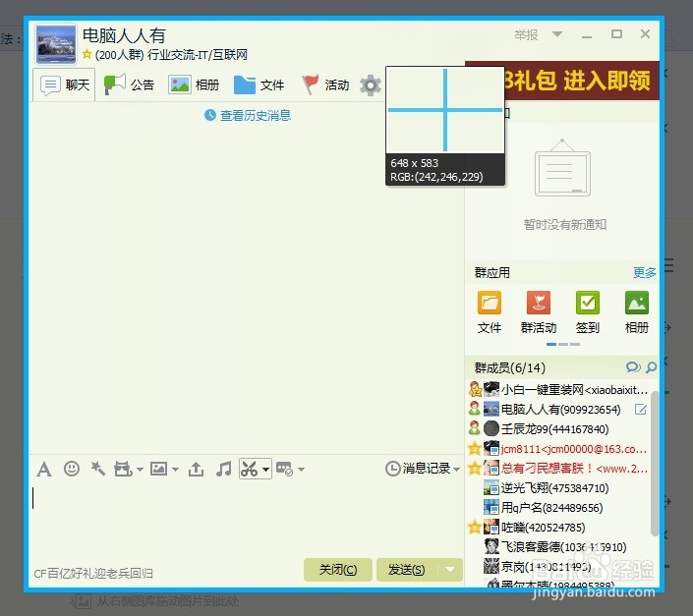The width and height of the screenshot is (693, 616).
Task: Expand the picture icon dropdown arrow
Action: (x=175, y=470)
